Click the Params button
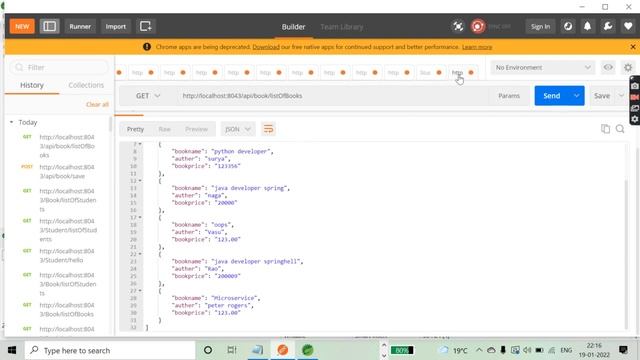The height and width of the screenshot is (360, 640). point(509,96)
